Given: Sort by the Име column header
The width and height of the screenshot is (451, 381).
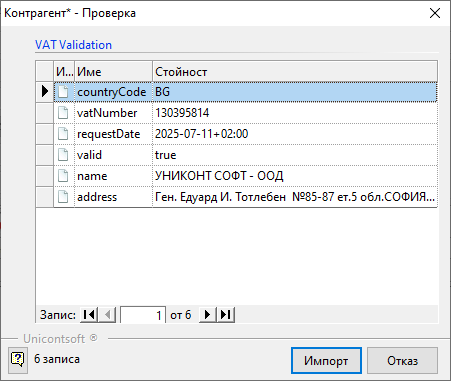Looking at the screenshot, I should coord(113,71).
